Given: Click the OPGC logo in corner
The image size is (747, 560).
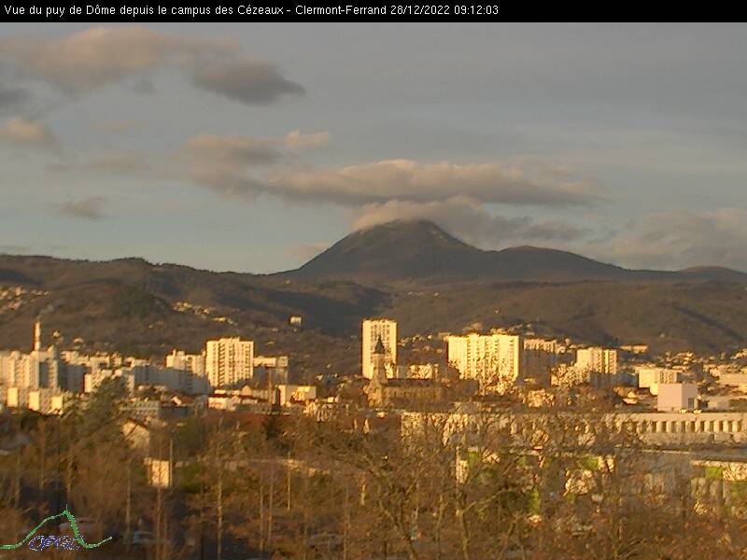Looking at the screenshot, I should click(56, 530).
